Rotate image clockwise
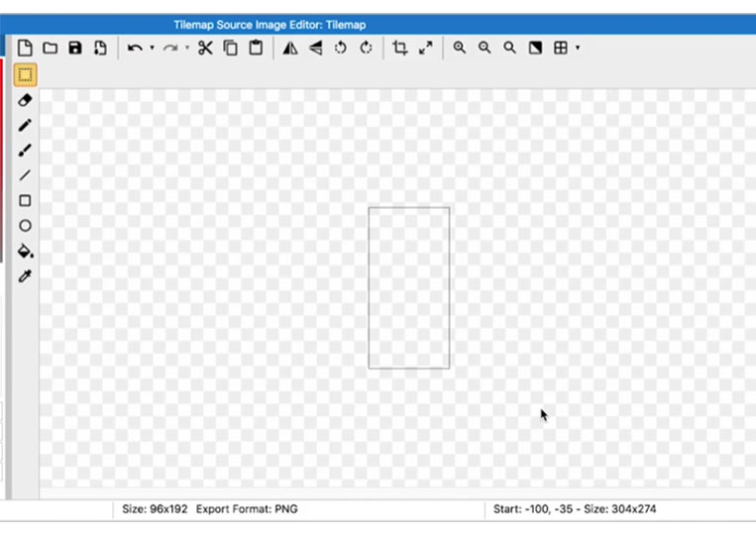756x536 pixels. [366, 48]
